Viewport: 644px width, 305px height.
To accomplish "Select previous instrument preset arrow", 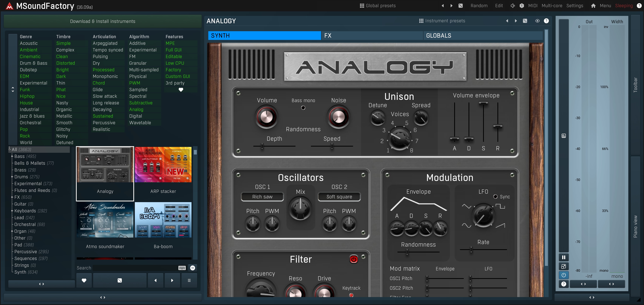I will [x=507, y=21].
